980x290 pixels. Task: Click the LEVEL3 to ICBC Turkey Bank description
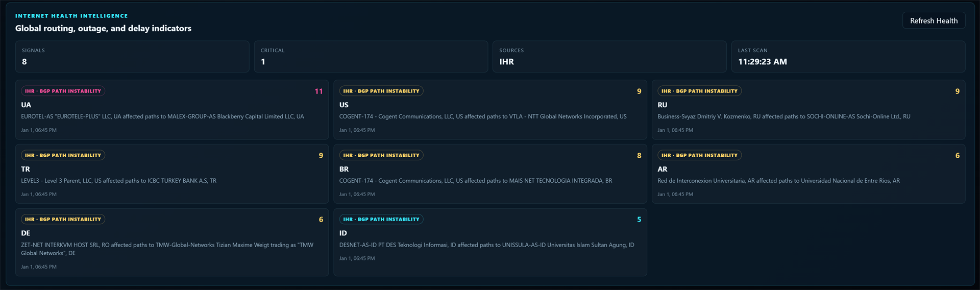(x=118, y=181)
